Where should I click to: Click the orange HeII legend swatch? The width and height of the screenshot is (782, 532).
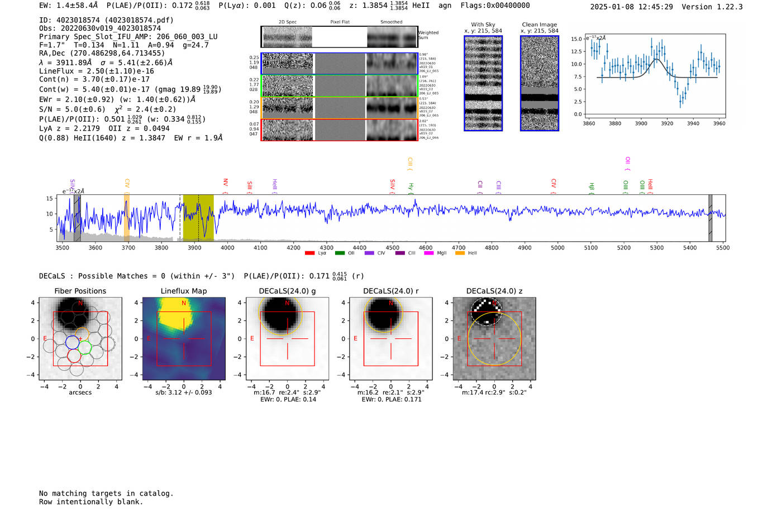[460, 253]
